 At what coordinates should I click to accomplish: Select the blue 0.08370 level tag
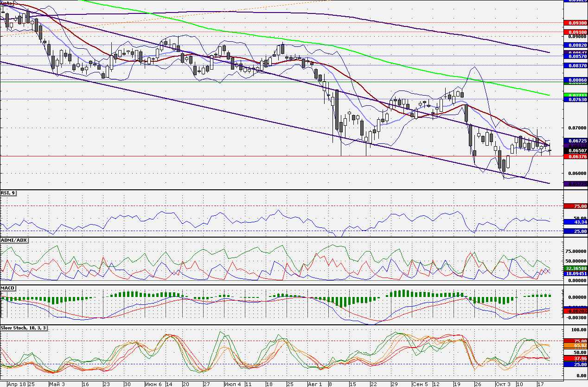coord(575,66)
